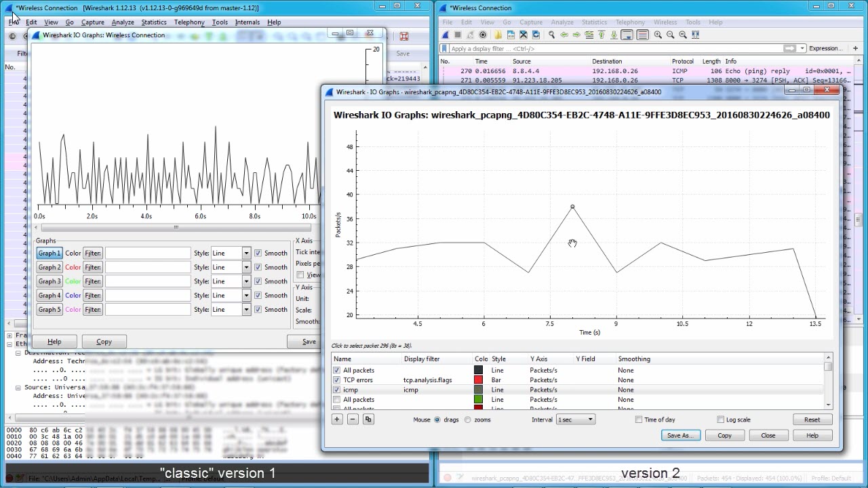868x488 pixels.
Task: Toggle auto-scroll live capture icon in version 2 toolbar
Action: coord(627,35)
